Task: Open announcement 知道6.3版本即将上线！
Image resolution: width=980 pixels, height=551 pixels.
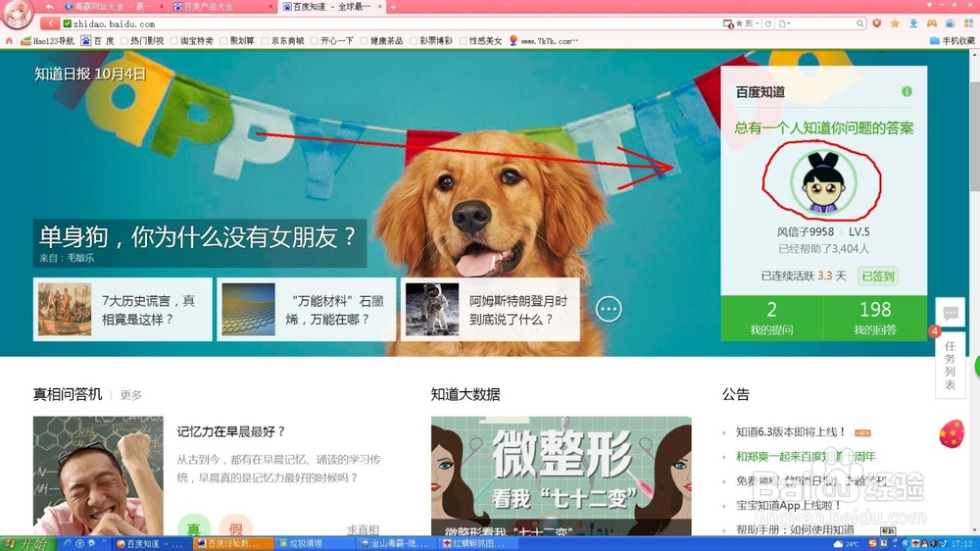Action: tap(791, 432)
